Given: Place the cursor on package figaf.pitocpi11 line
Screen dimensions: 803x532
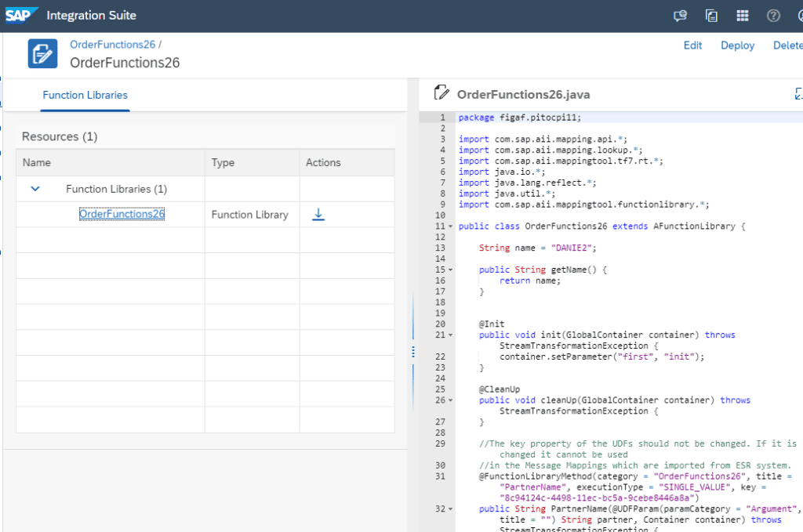Looking at the screenshot, I should [x=520, y=118].
